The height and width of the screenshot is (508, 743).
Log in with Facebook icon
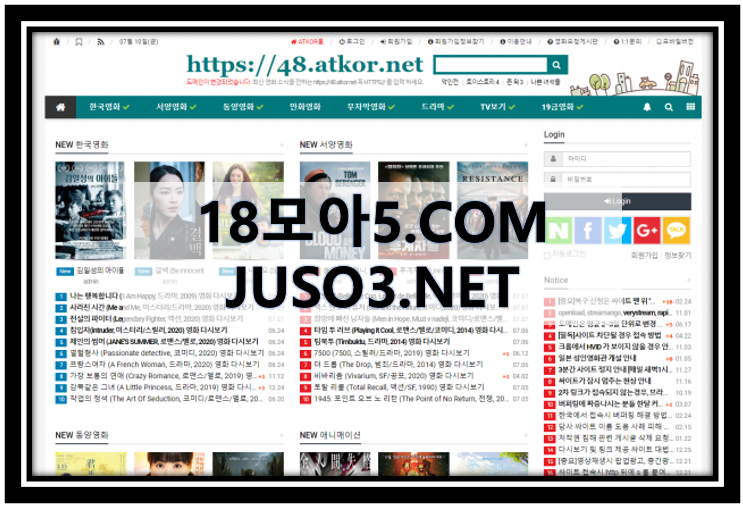pos(588,230)
